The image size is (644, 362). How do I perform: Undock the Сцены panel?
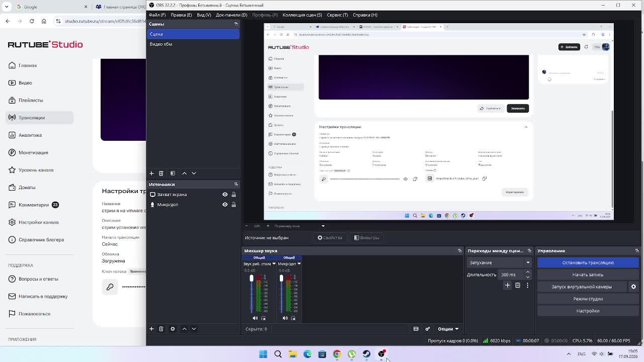click(x=236, y=24)
